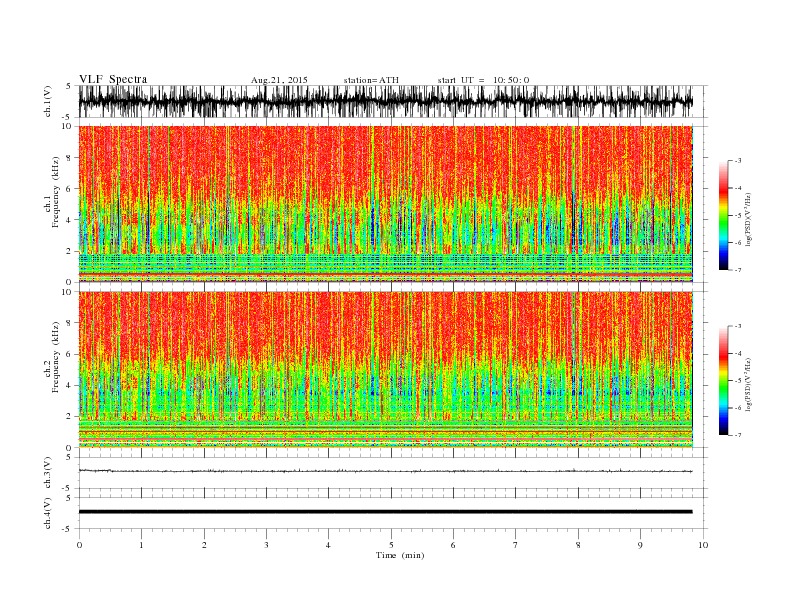The width and height of the screenshot is (792, 612).
Task: Click the '-3' label on ch.2 color bar
Action: [738, 326]
